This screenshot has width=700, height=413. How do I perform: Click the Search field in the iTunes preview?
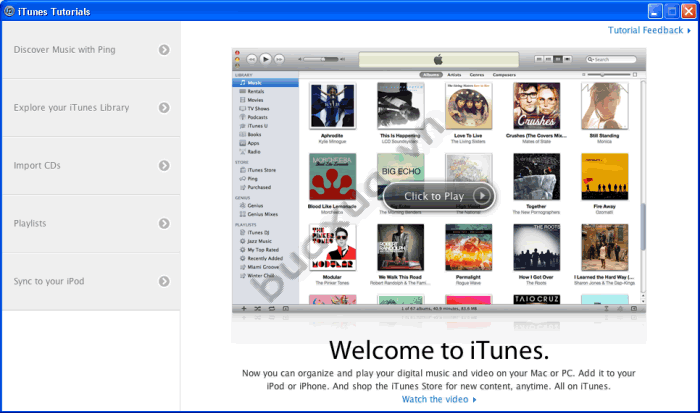pos(611,59)
